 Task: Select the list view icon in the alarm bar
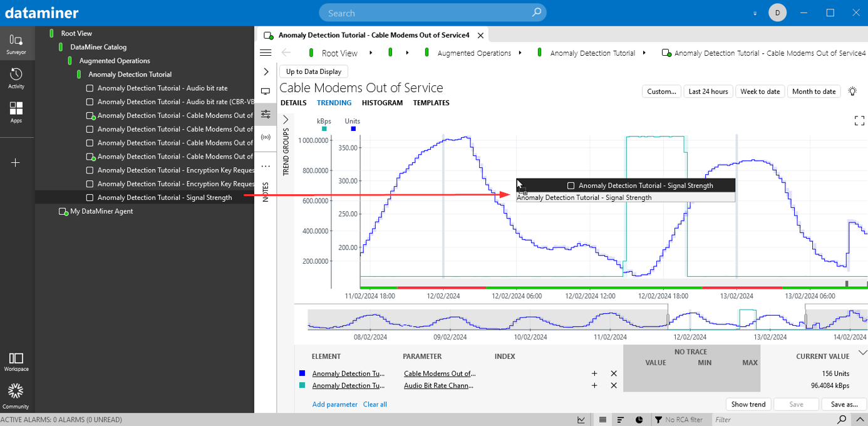click(602, 420)
